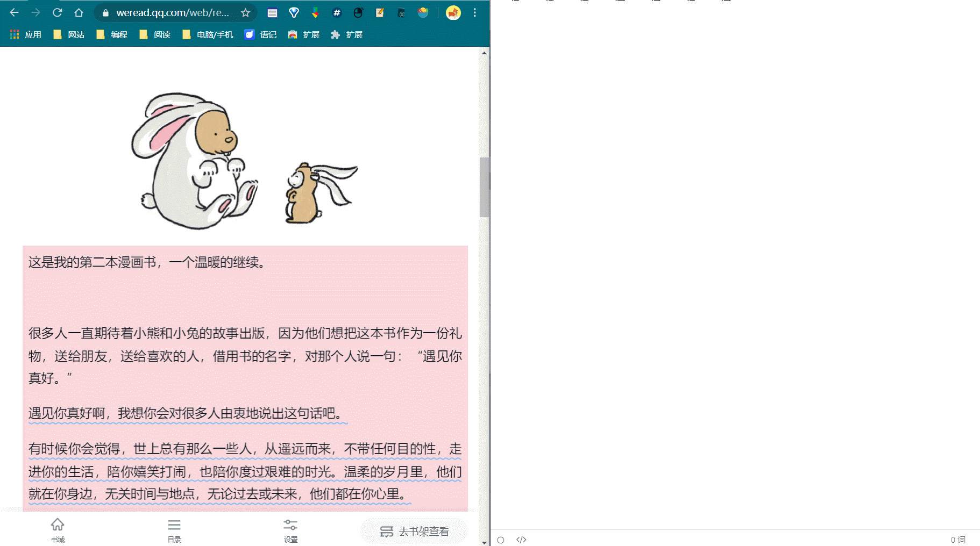Open the hash symbol extension
Image resolution: width=980 pixels, height=546 pixels.
[337, 13]
